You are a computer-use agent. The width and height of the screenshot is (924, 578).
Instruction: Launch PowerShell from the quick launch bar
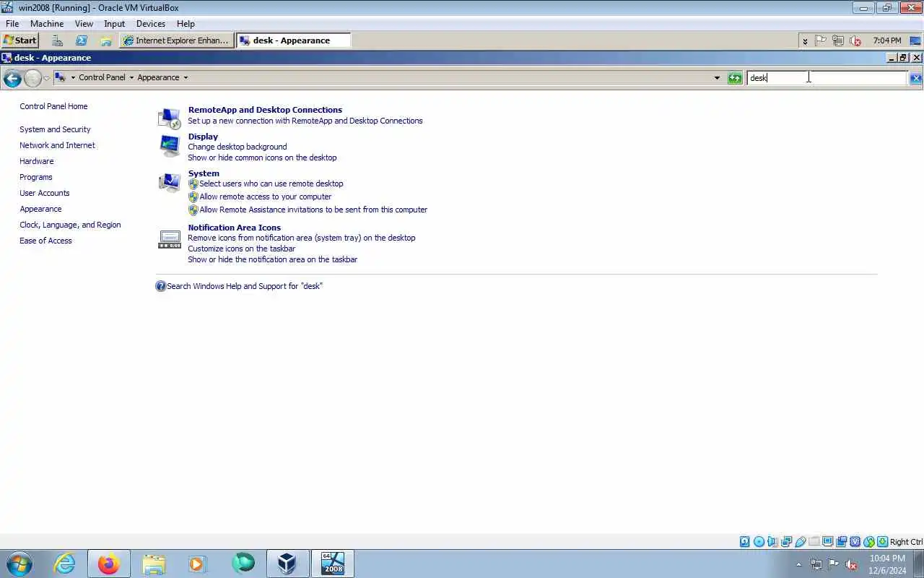(x=82, y=40)
